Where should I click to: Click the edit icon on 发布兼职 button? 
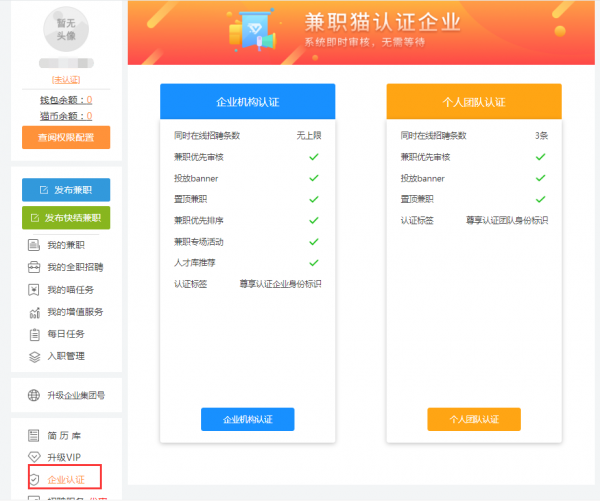[x=44, y=190]
